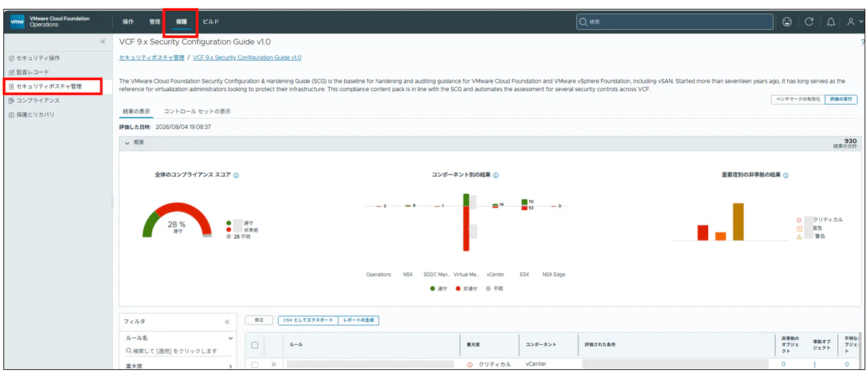Click red 非準拠 dot in gauge legend
Image resolution: width=868 pixels, height=374 pixels.
[229, 230]
